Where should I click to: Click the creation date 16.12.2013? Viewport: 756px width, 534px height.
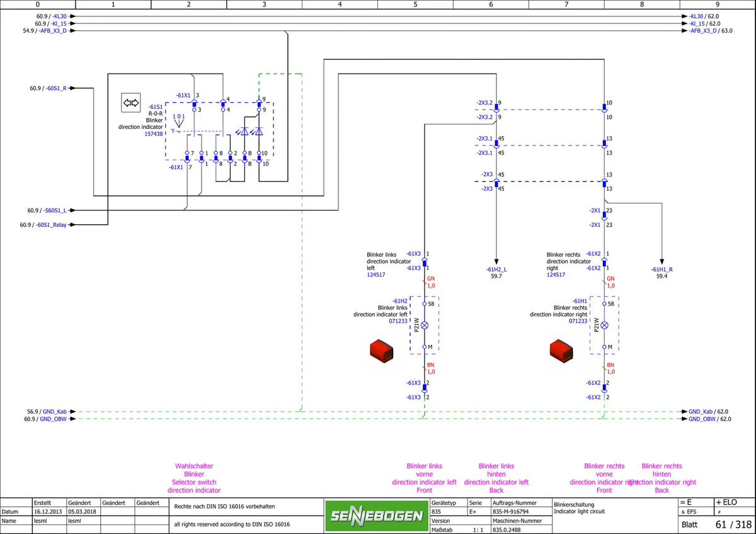point(47,512)
